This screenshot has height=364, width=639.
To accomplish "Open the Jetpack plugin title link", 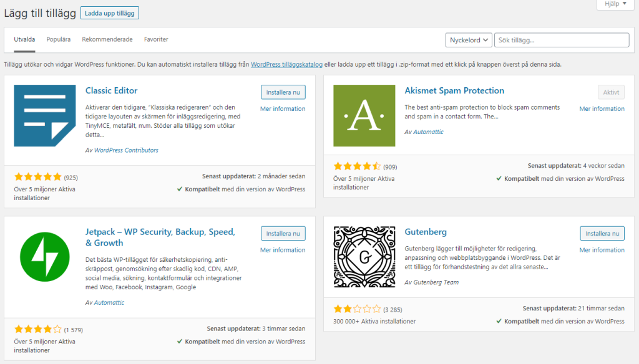I will (160, 237).
